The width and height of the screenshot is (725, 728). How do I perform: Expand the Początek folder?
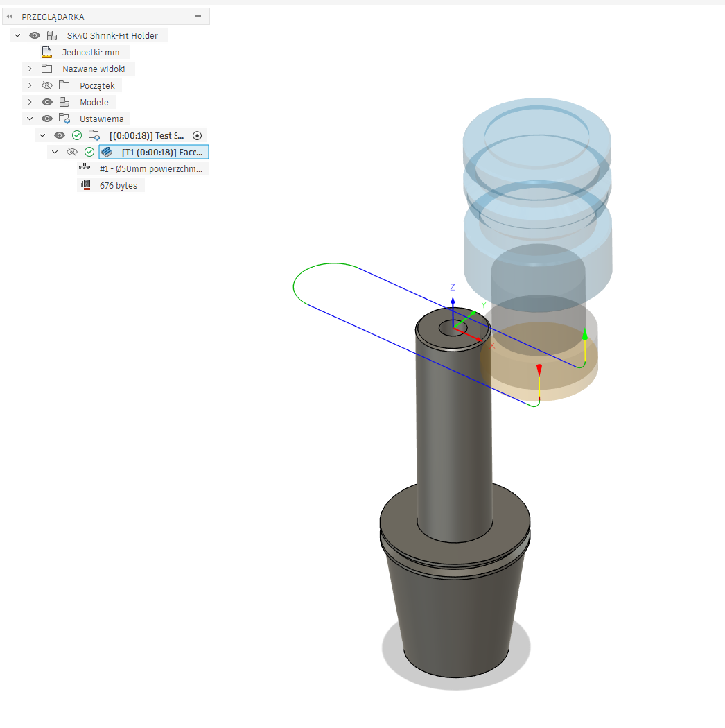pos(30,85)
